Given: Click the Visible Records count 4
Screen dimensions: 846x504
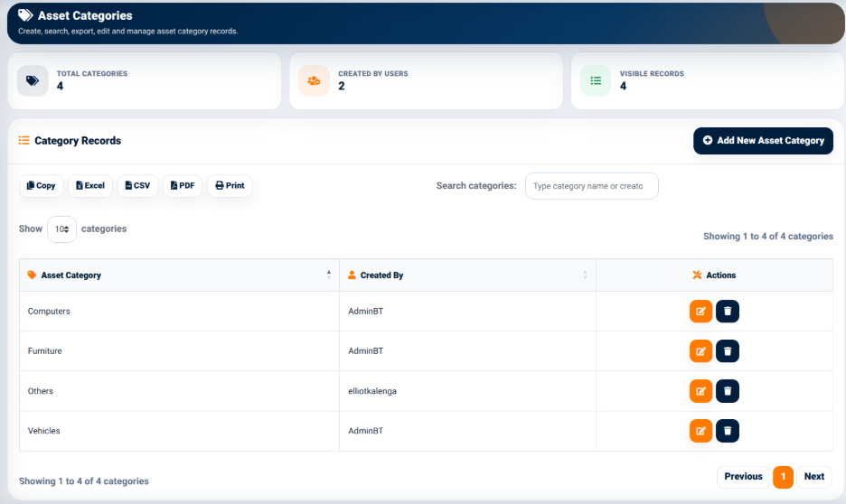Looking at the screenshot, I should click(623, 86).
